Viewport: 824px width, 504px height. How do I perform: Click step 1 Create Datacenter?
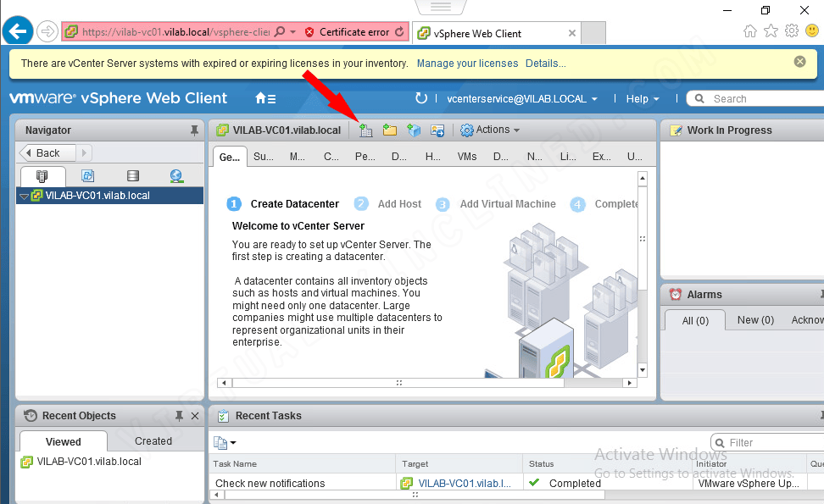click(x=283, y=203)
